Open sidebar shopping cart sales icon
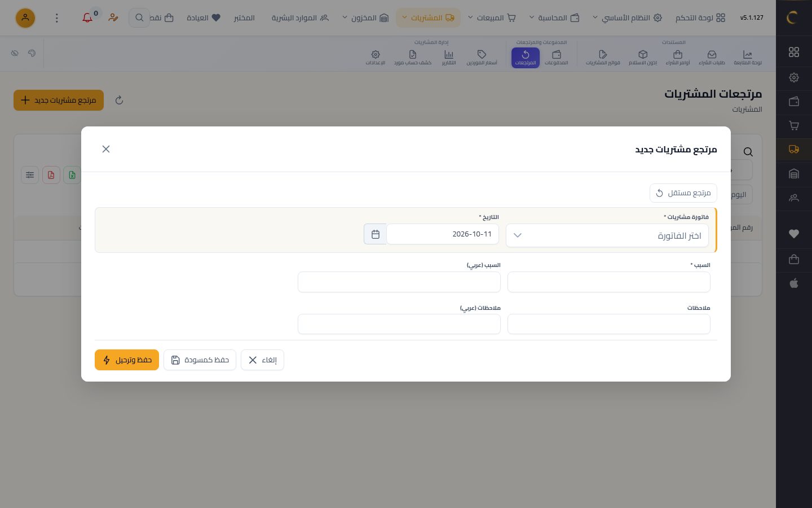 [x=794, y=125]
